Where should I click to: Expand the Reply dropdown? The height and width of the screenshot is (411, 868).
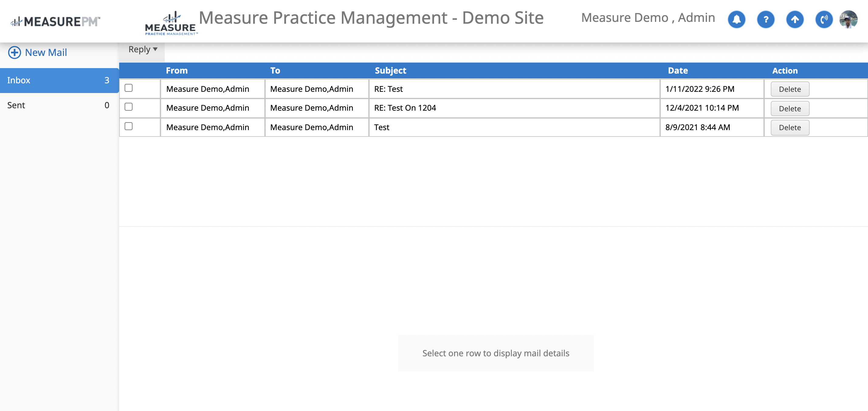[x=143, y=50]
